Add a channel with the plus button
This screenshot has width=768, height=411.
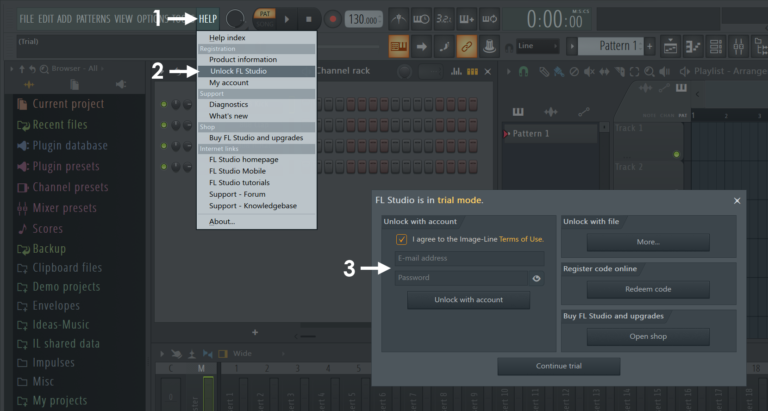[255, 332]
